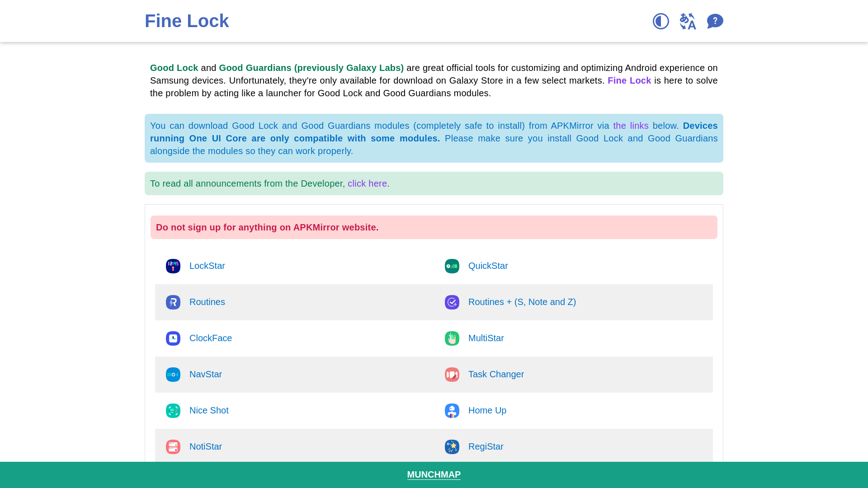This screenshot has width=868, height=488.
Task: Open the Nice Shot module link
Action: pyautogui.click(x=209, y=410)
